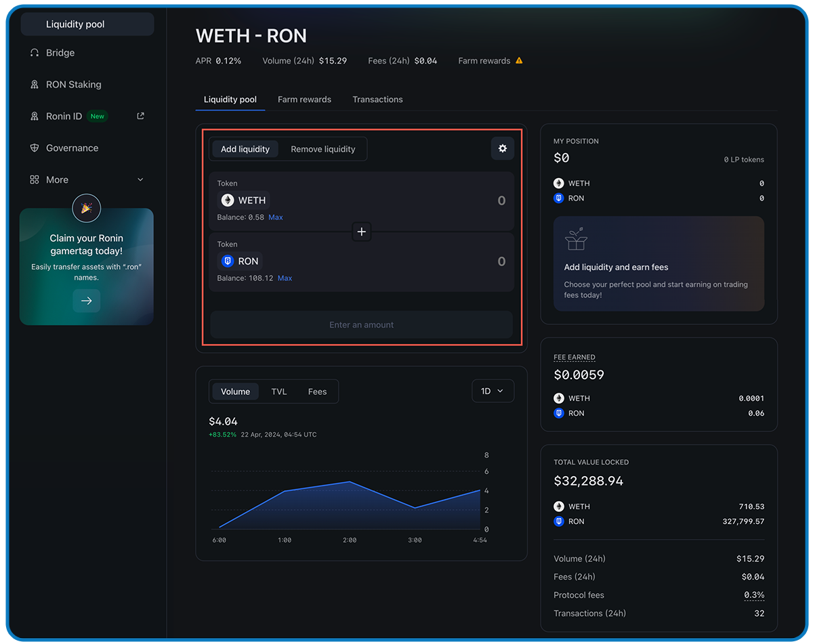Open Governance from the sidebar

click(x=70, y=148)
